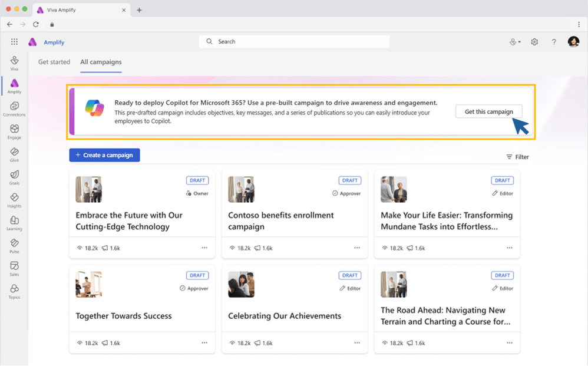Click the Get this campaign button
Image resolution: width=588 pixels, height=366 pixels.
tap(488, 111)
